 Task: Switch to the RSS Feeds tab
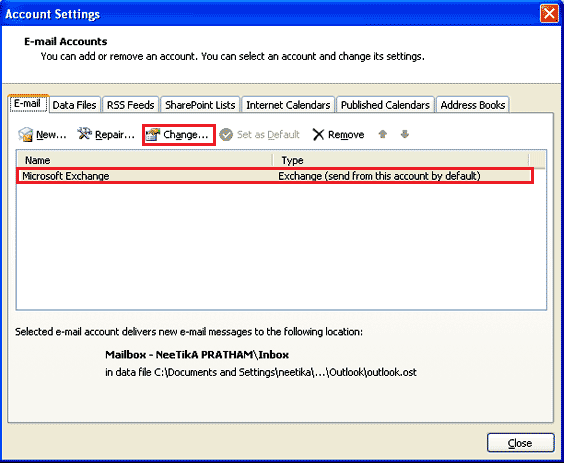pos(130,105)
